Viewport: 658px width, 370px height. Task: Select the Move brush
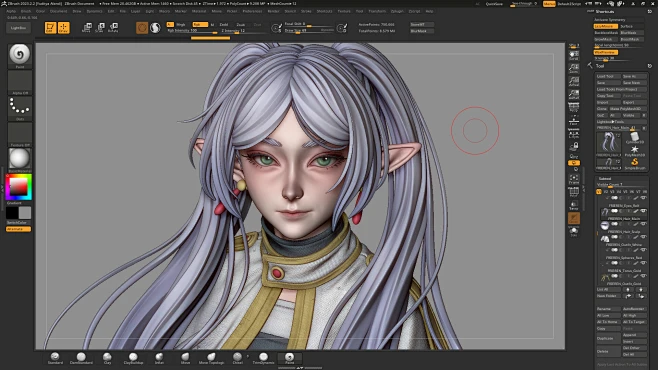[185, 358]
